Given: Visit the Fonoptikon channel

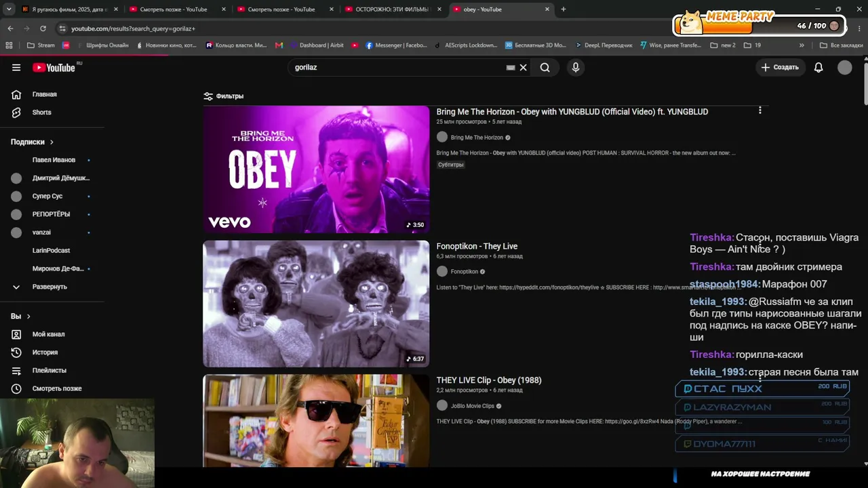Looking at the screenshot, I should click(465, 272).
